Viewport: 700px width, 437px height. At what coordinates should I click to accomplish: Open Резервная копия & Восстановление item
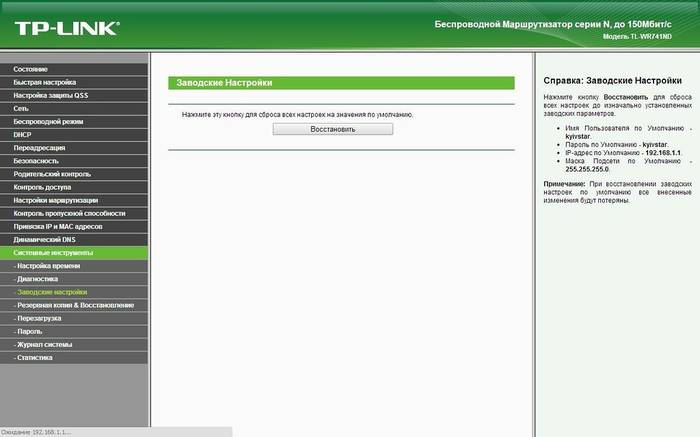[74, 305]
